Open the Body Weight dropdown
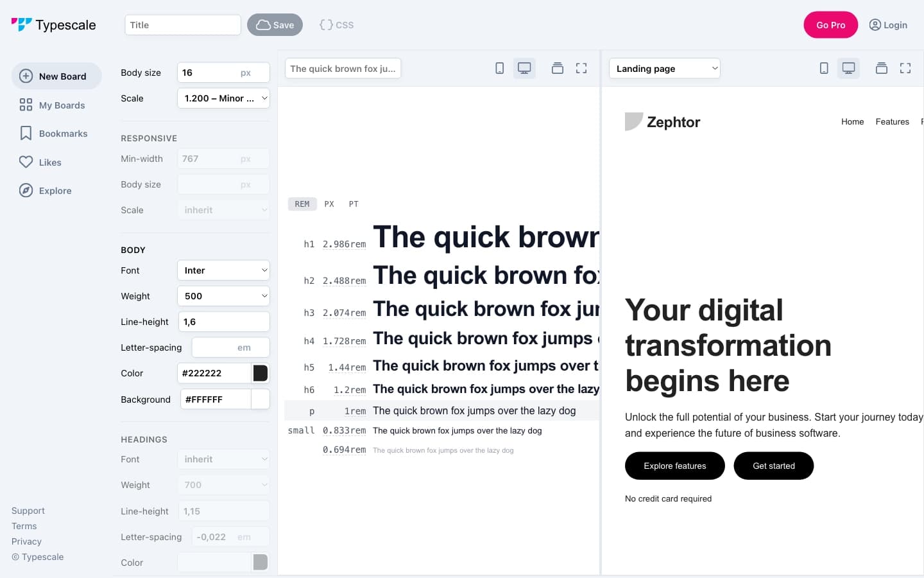The width and height of the screenshot is (924, 578). pos(223,296)
